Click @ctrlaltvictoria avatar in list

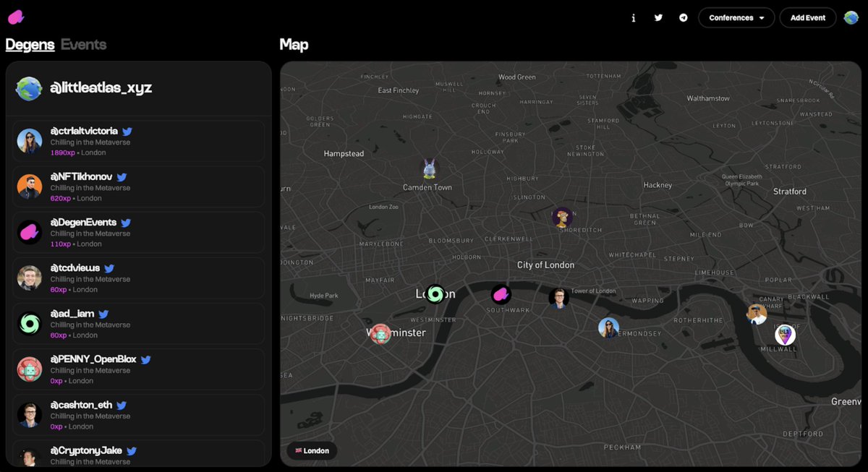(30, 141)
